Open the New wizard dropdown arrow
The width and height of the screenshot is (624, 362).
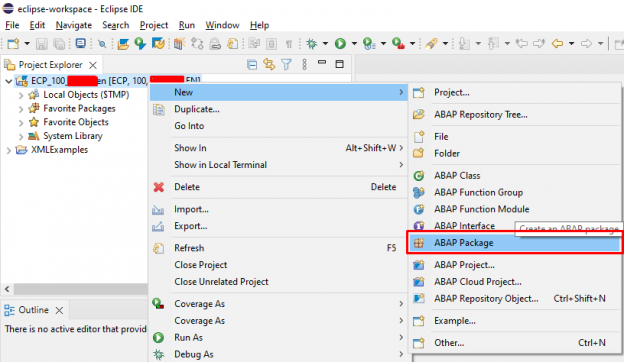(x=27, y=43)
